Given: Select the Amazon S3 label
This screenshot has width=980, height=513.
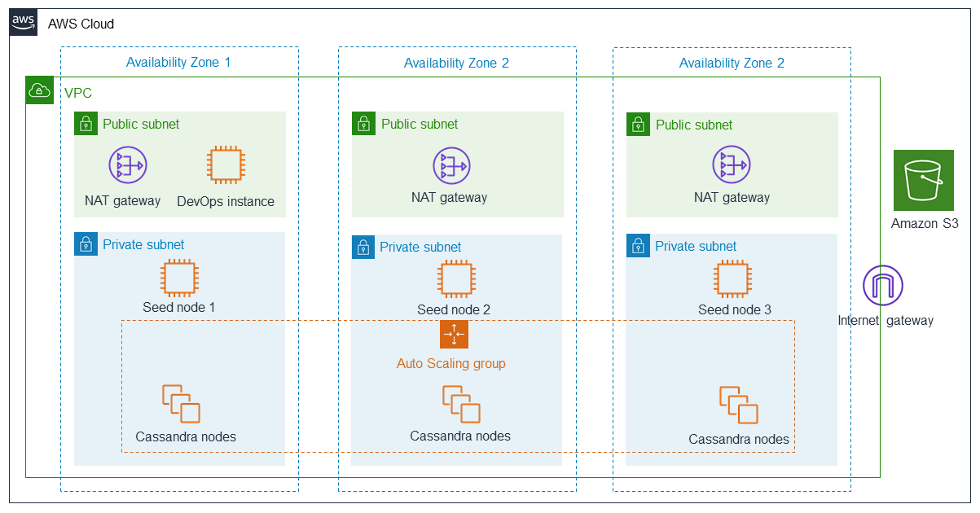Looking at the screenshot, I should click(925, 223).
